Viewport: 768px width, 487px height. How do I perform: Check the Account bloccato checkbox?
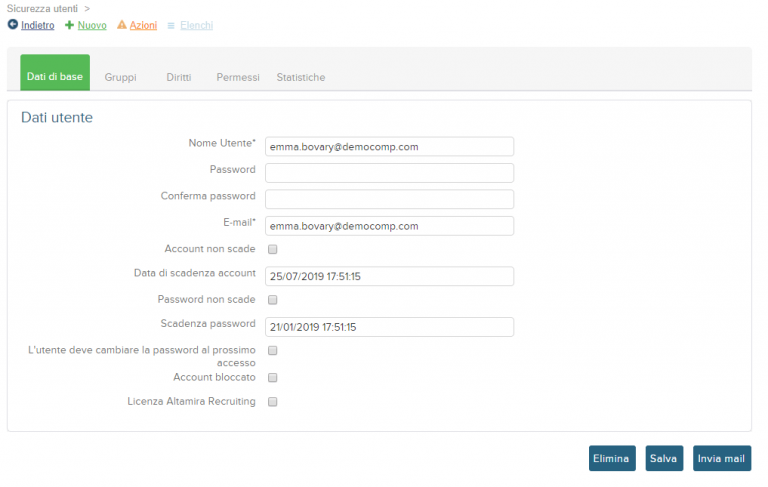point(273,378)
